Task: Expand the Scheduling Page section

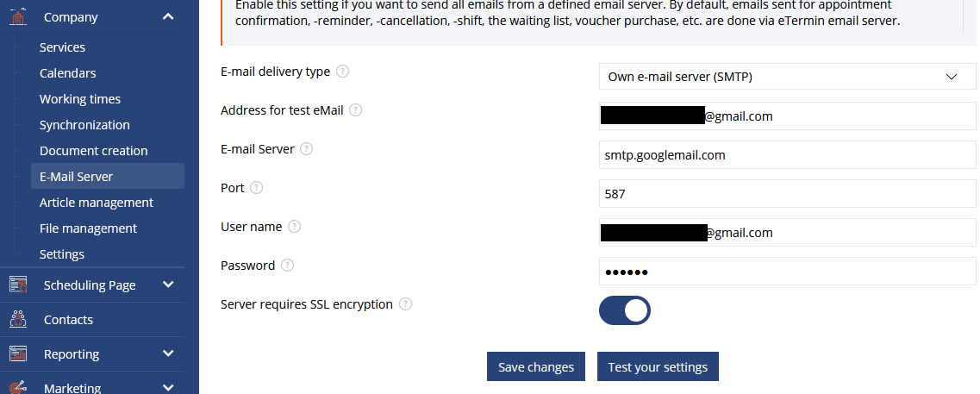Action: (x=168, y=285)
